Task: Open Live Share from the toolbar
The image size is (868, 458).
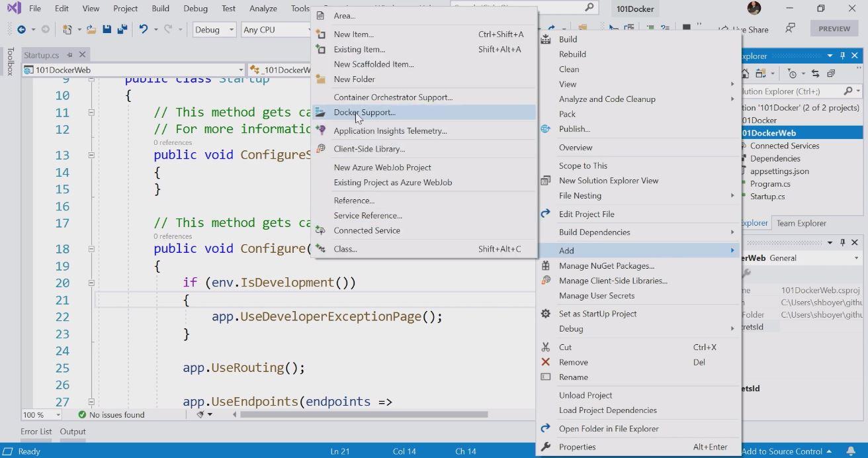Action: 750,30
